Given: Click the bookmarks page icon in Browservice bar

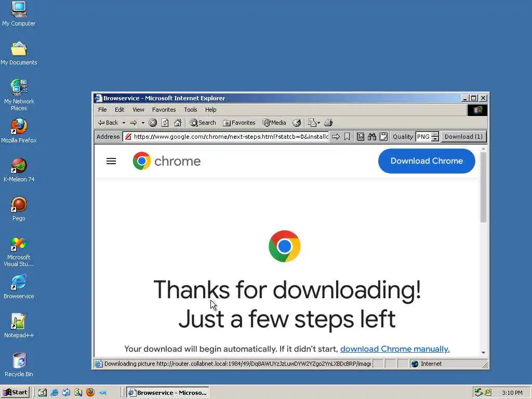Looking at the screenshot, I should pos(361,137).
